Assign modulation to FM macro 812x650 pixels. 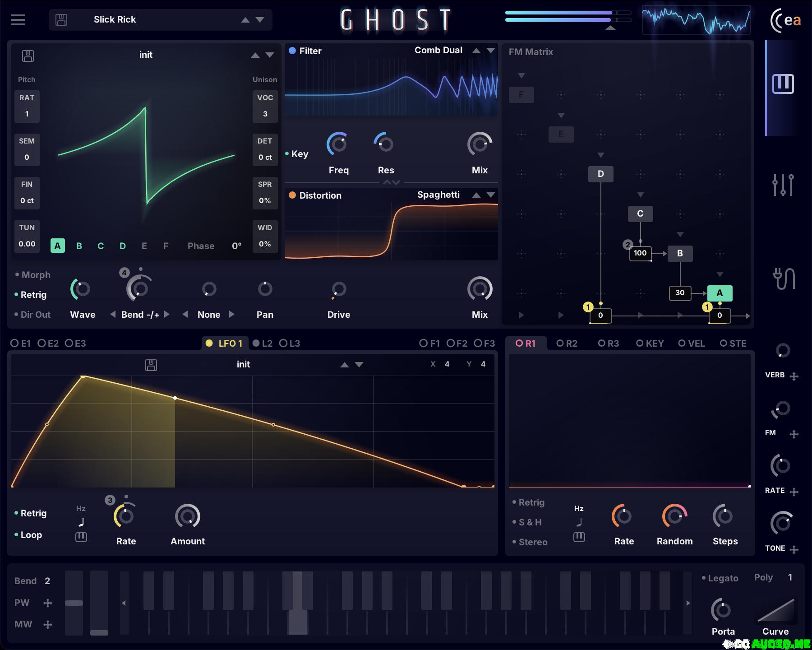tap(794, 434)
